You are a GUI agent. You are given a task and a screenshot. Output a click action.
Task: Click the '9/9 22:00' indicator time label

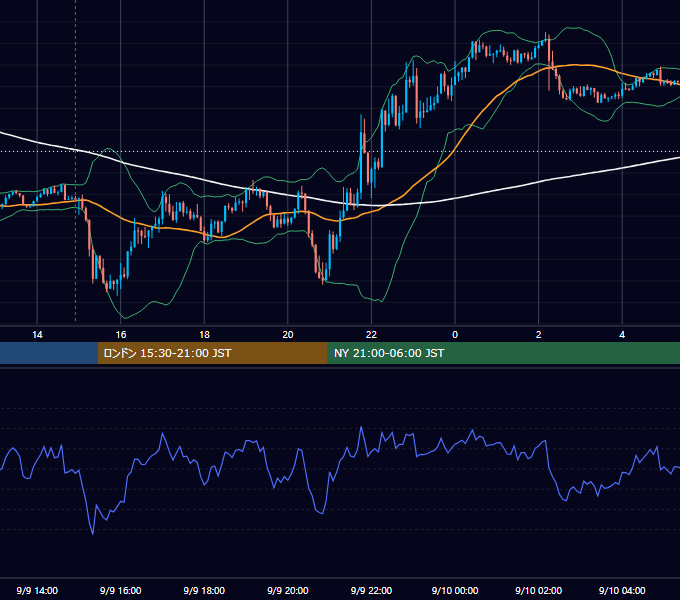371,590
